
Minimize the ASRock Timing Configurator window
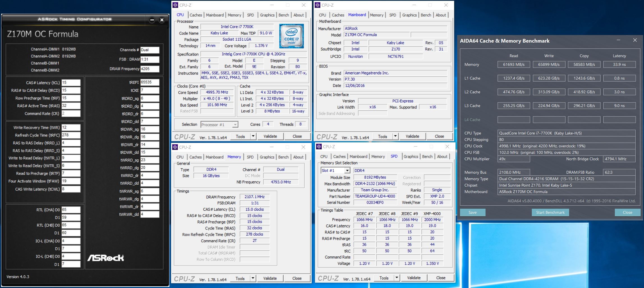[152, 20]
